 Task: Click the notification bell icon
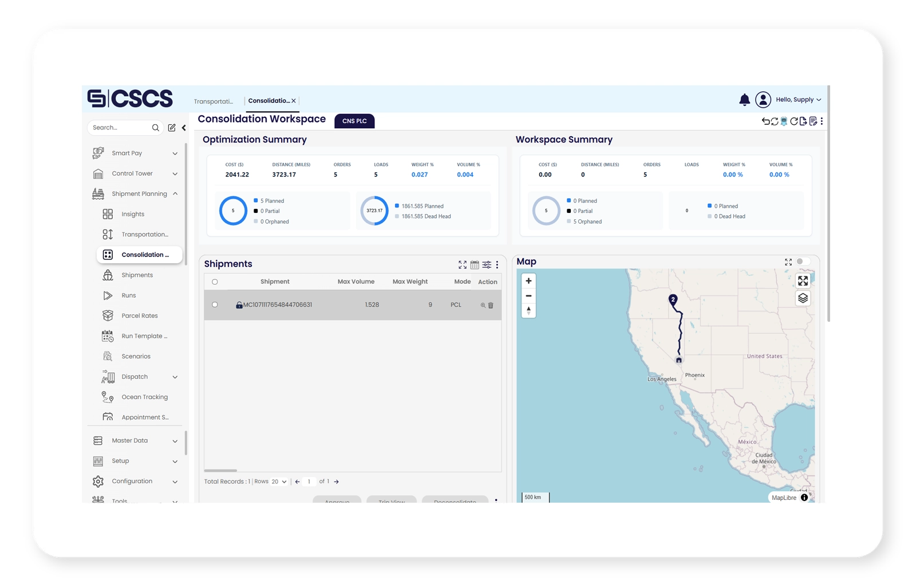[744, 100]
